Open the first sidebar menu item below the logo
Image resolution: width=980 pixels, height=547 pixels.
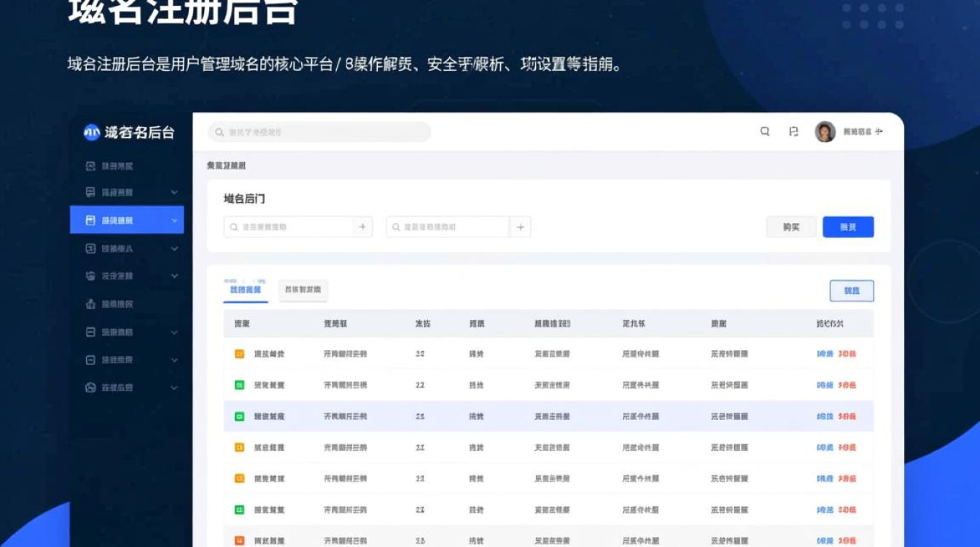click(x=117, y=166)
